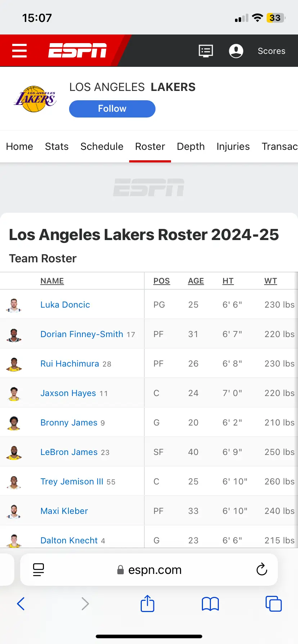Sort roster by NAME column
Image resolution: width=298 pixels, height=644 pixels.
tap(52, 281)
